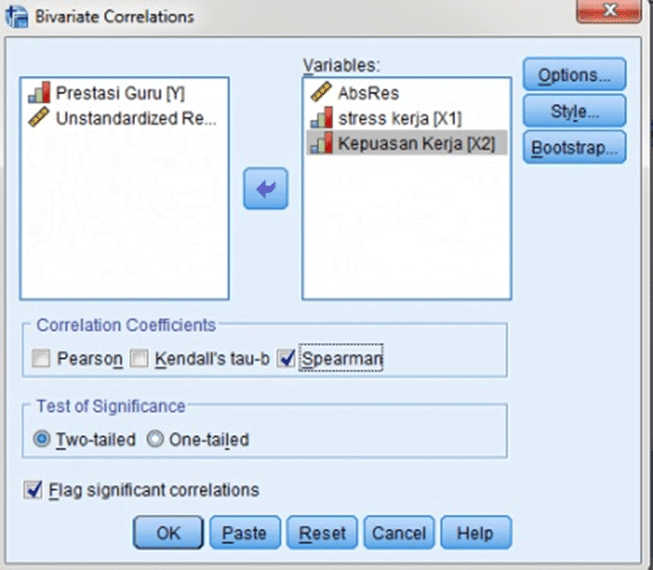Cancel the Bivariate Correlations dialog
This screenshot has width=653, height=570.
(x=399, y=533)
